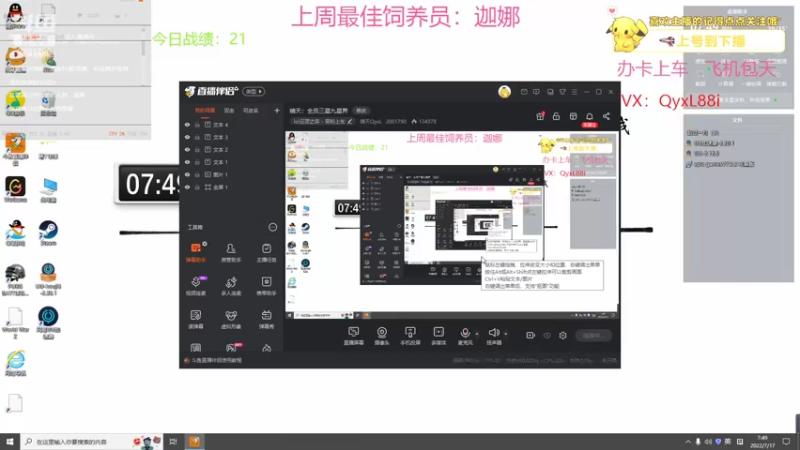This screenshot has height=450, width=800.
Task: Start recording with the camera-record icon
Action: click(x=531, y=335)
